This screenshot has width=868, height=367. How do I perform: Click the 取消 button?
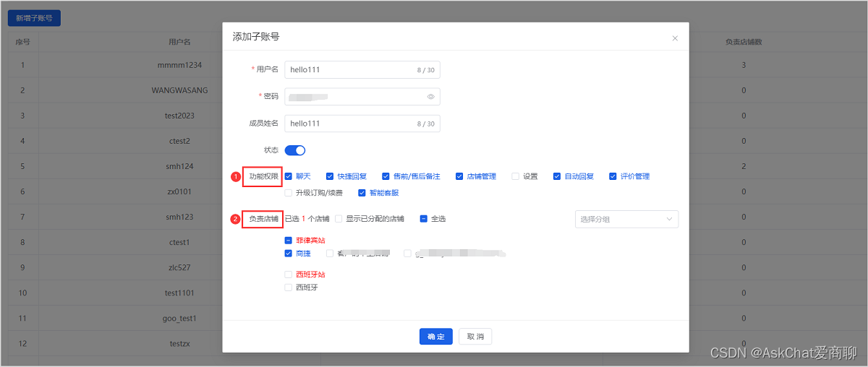click(x=475, y=337)
